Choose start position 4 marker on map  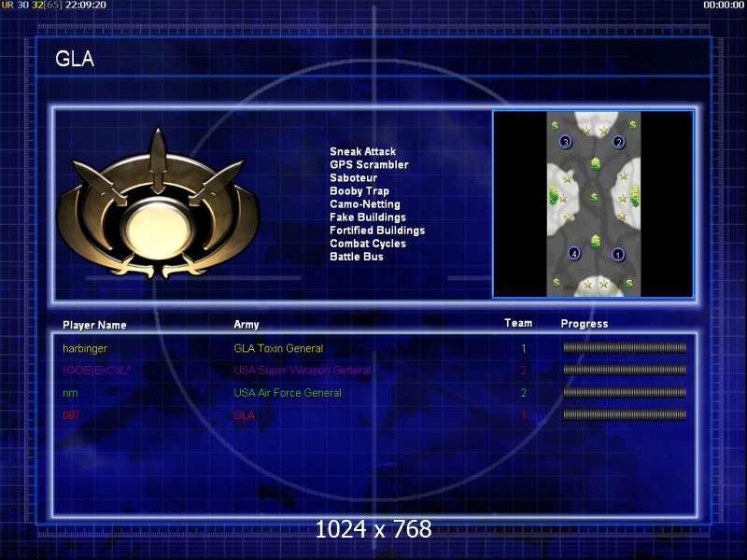click(574, 253)
